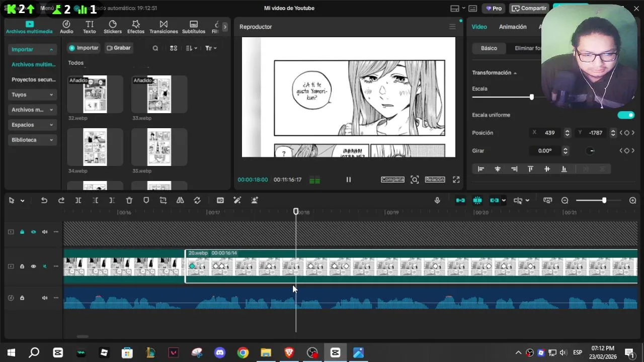Select the 33.webp thumbnail
The image size is (644, 362).
[159, 95]
